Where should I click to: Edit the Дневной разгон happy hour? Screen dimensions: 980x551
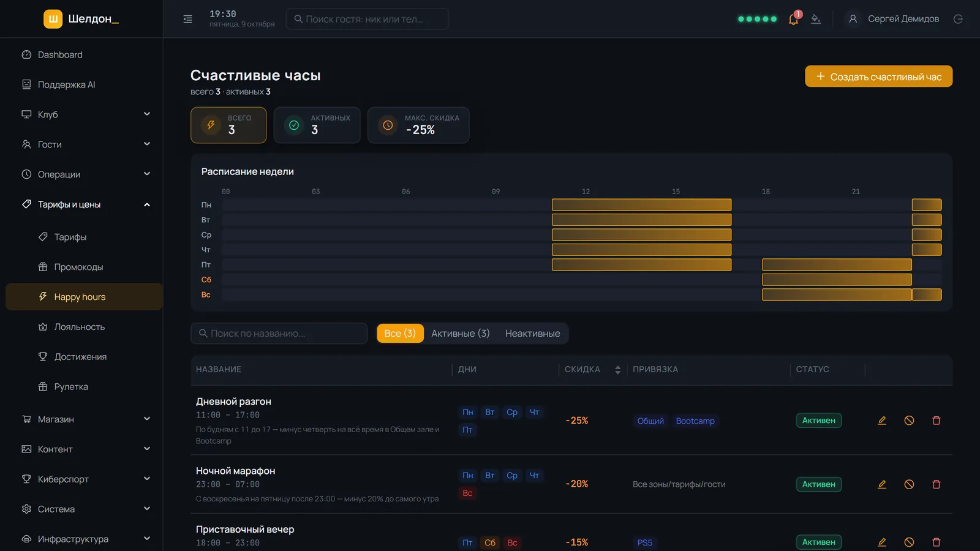[x=882, y=421]
